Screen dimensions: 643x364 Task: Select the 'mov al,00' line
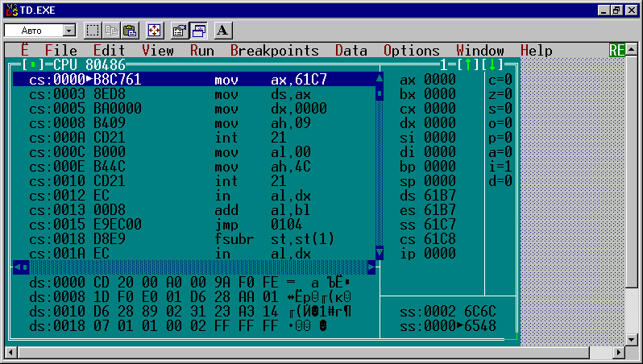(194, 152)
